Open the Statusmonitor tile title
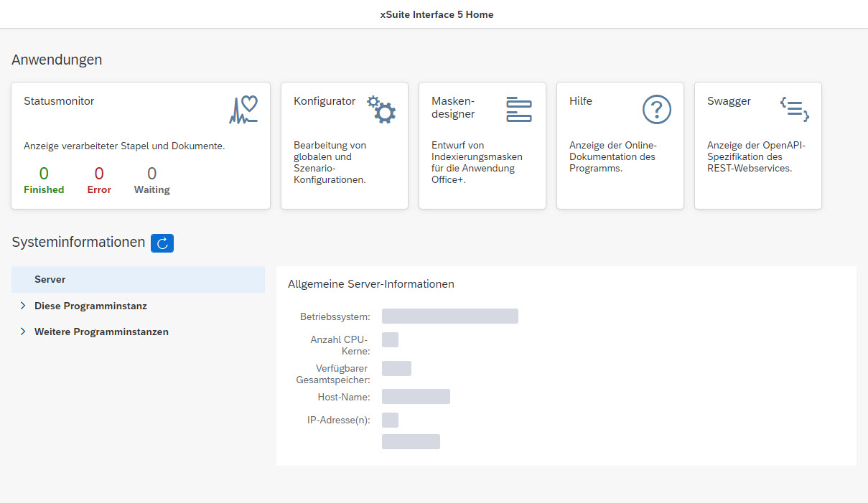Screen dimensions: 868x503 tap(59, 101)
